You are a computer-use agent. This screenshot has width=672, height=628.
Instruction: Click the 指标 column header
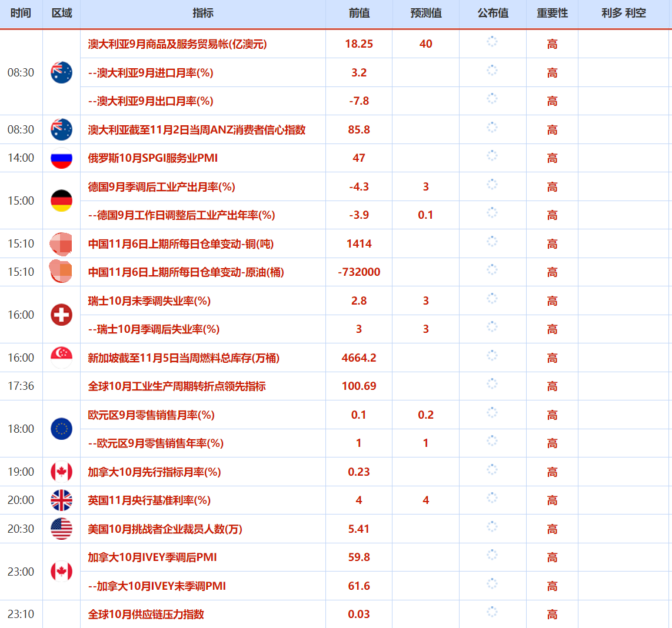pos(202,14)
